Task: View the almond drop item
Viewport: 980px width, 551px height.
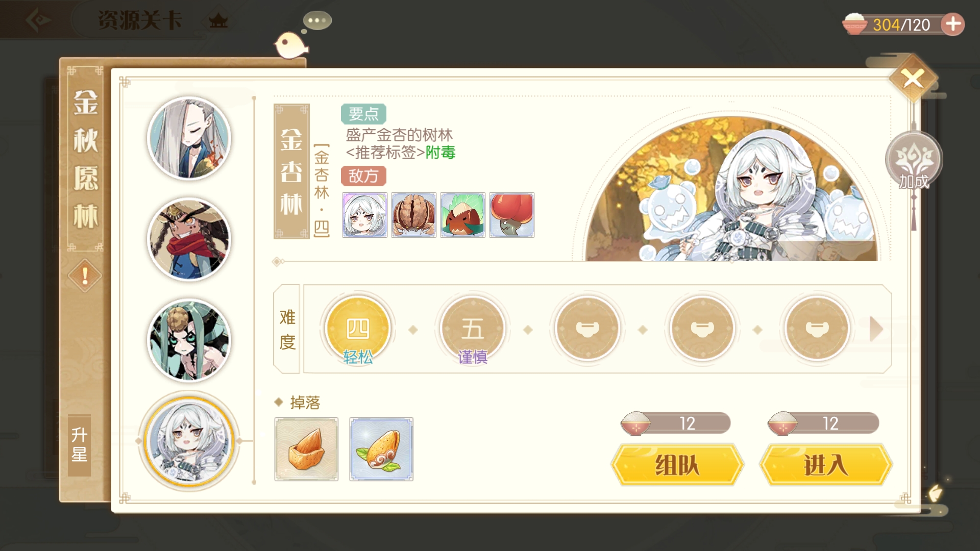Action: [306, 449]
